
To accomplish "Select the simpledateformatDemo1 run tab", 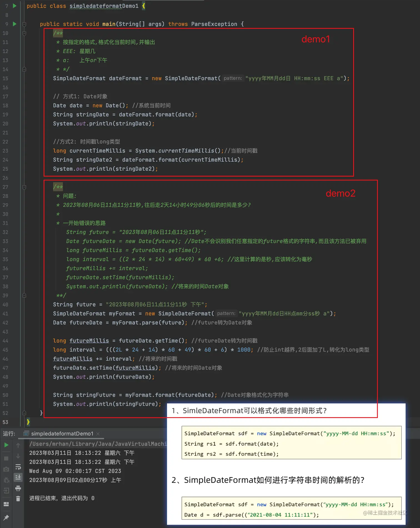I will pyautogui.click(x=62, y=434).
